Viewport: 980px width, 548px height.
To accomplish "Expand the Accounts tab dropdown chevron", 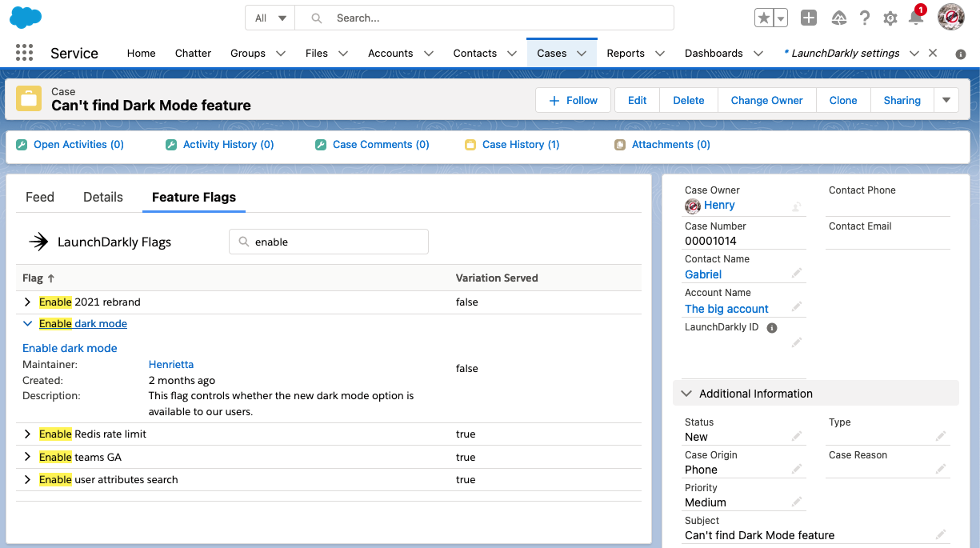I will 428,54.
